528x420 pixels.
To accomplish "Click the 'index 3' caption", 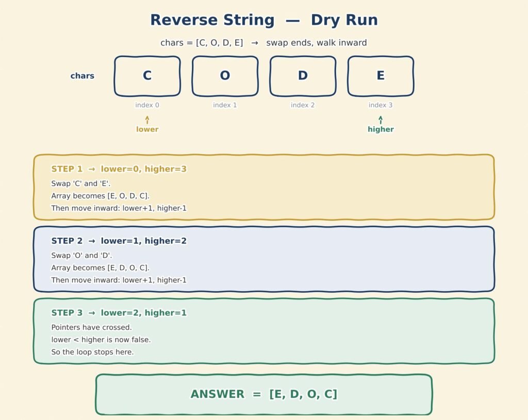I will 381,105.
